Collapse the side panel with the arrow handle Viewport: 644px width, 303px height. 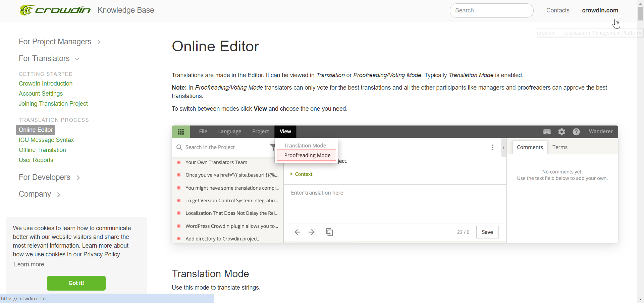coord(503,148)
